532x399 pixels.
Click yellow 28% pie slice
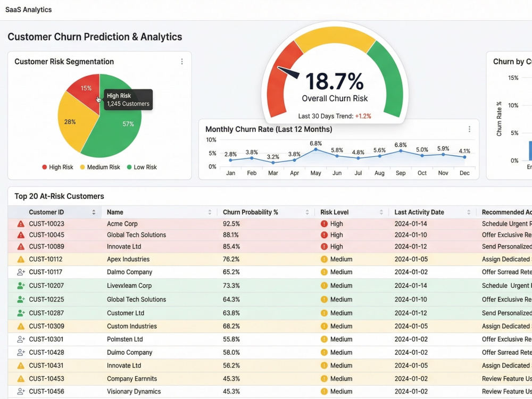(74, 122)
